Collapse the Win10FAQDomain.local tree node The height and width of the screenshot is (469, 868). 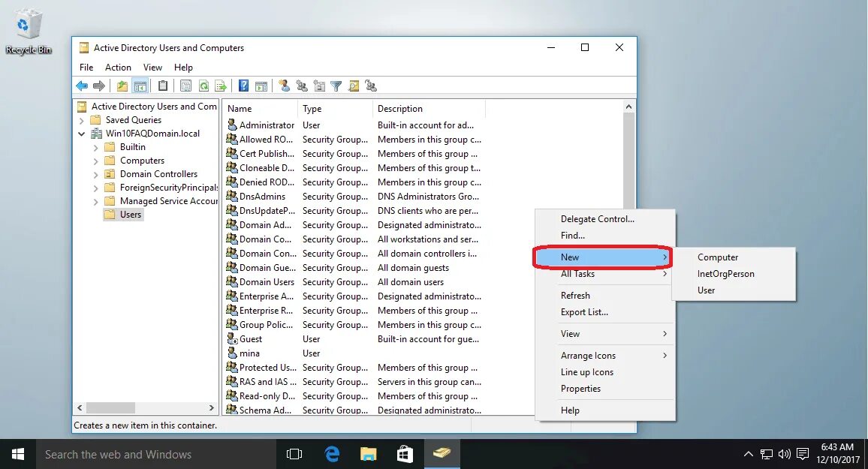(x=81, y=134)
